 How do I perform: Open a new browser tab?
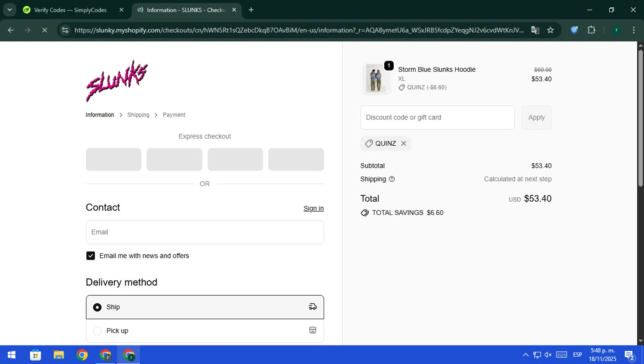(251, 10)
